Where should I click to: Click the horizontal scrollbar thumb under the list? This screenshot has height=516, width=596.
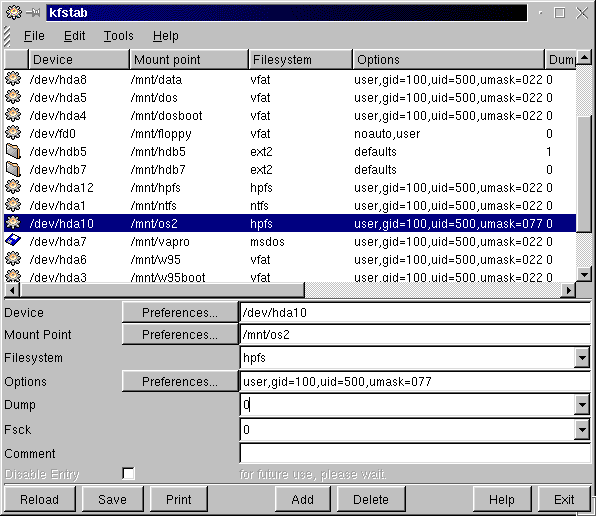click(163, 290)
